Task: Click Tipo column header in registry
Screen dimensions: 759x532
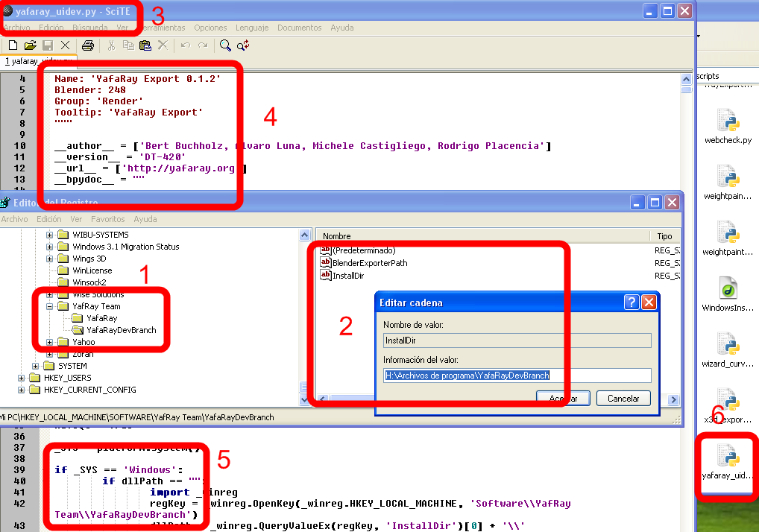Action: coord(664,236)
